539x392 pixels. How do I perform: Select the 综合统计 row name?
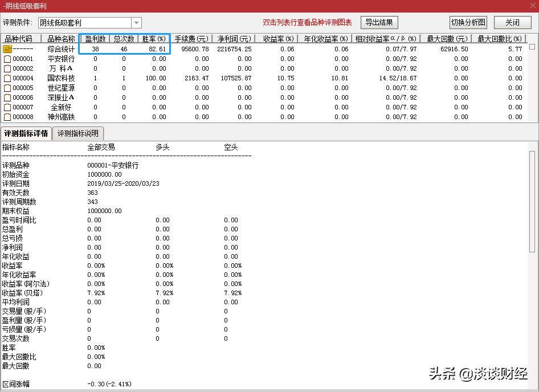coord(61,49)
